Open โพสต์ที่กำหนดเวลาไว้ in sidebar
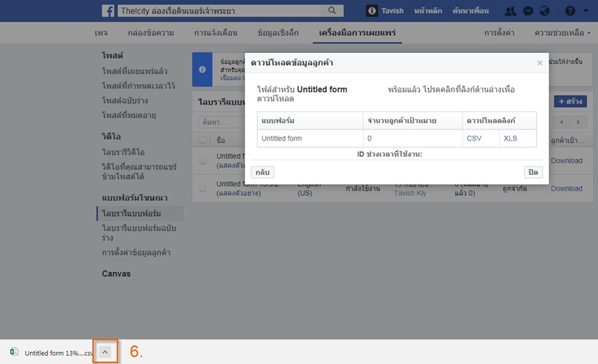The height and width of the screenshot is (364, 598). (x=138, y=86)
